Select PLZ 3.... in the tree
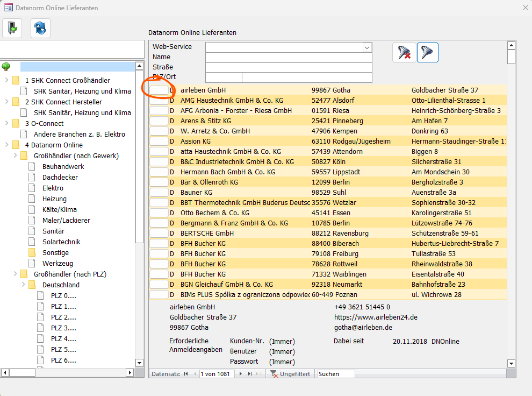The width and height of the screenshot is (532, 396). click(x=63, y=328)
